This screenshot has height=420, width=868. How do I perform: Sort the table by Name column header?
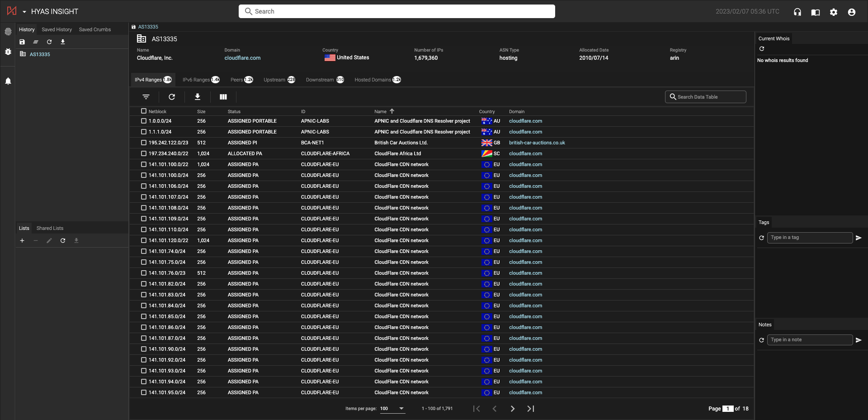[x=380, y=111]
